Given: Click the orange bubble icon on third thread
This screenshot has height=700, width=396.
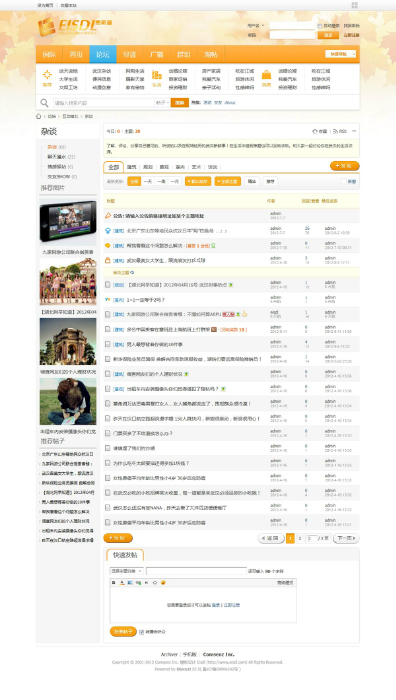Looking at the screenshot, I should click(108, 246).
